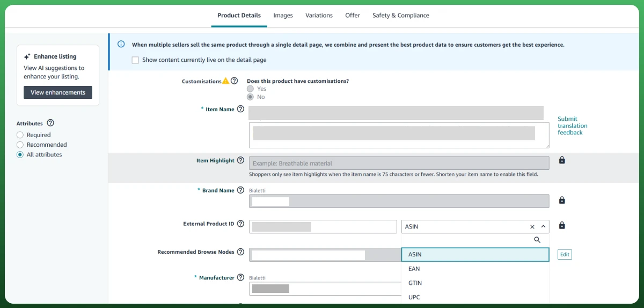Click the Bialetti text above Manufacturer field
Screen dimensions: 644x308
tap(257, 277)
